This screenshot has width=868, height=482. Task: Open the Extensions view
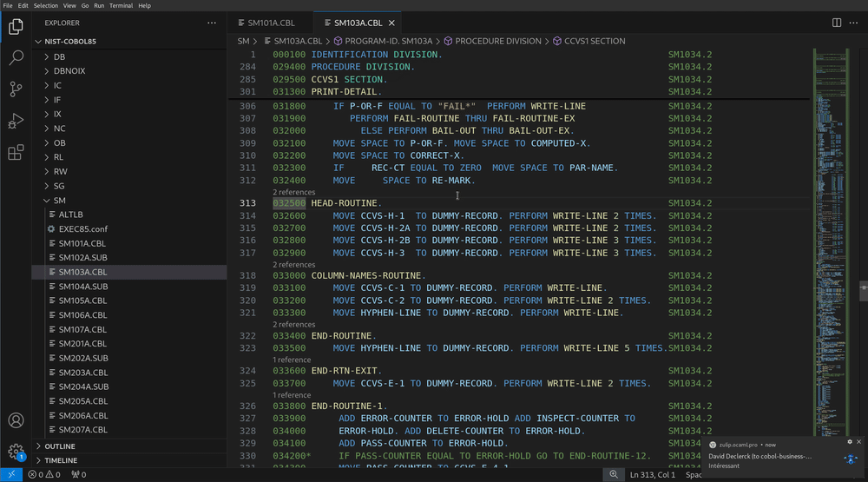click(x=16, y=153)
